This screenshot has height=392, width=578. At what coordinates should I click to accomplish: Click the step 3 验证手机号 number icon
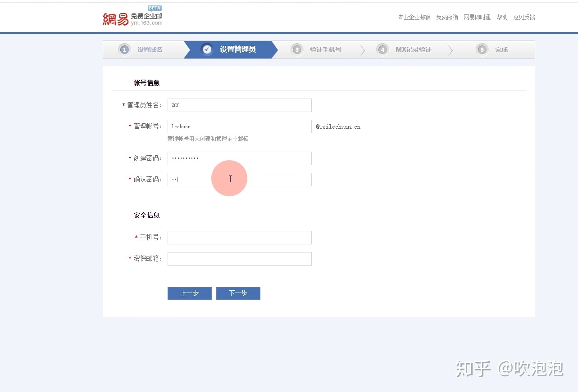(x=297, y=50)
